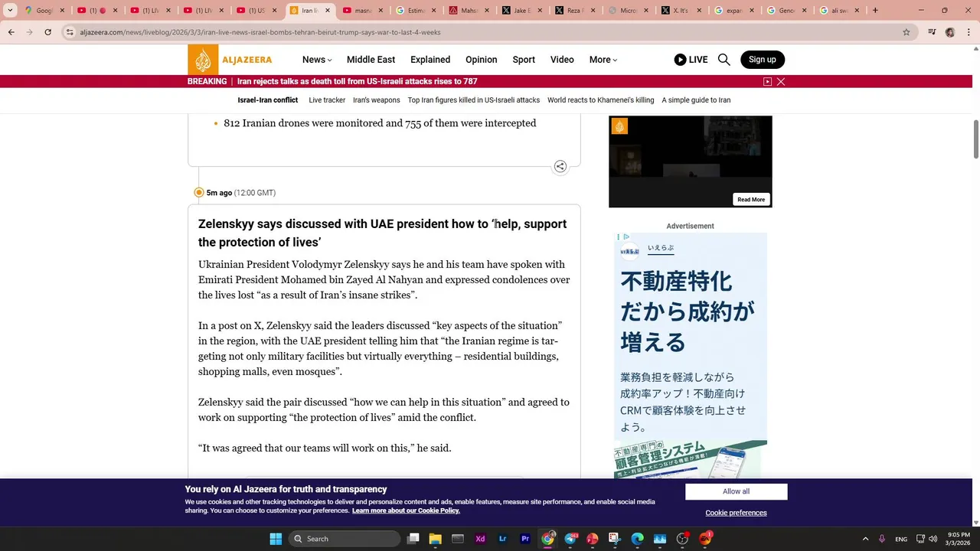Click the Japanese real estate advertisement

pyautogui.click(x=691, y=356)
